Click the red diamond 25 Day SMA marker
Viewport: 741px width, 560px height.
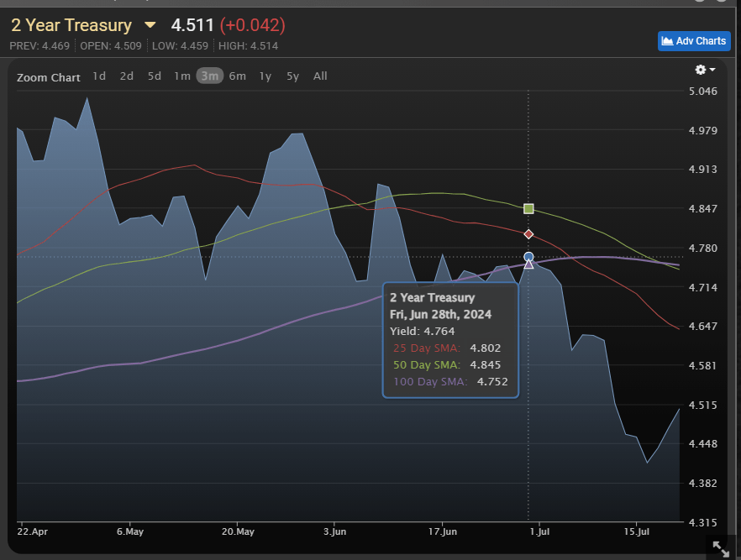(x=528, y=234)
